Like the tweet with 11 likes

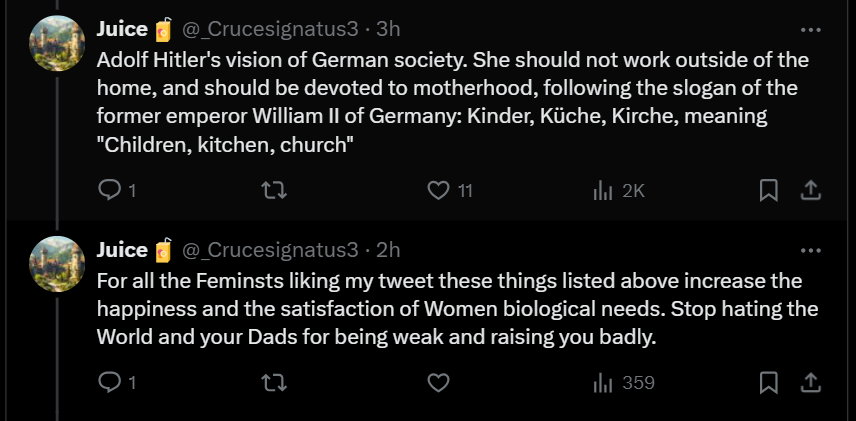click(x=449, y=191)
